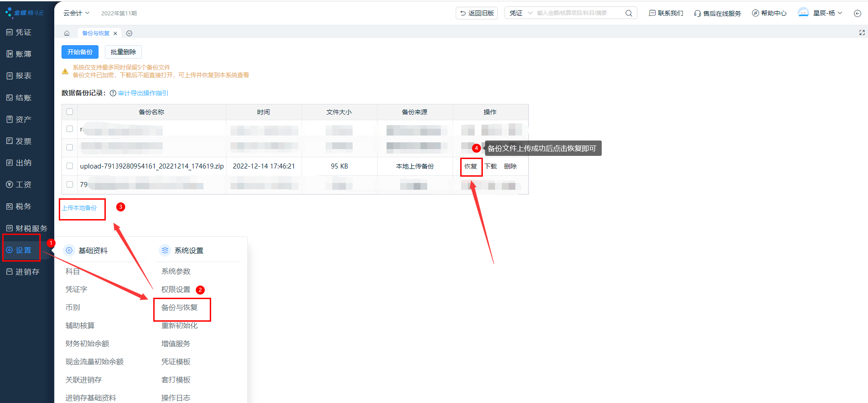Select 关联进销存 menu item

click(84, 380)
